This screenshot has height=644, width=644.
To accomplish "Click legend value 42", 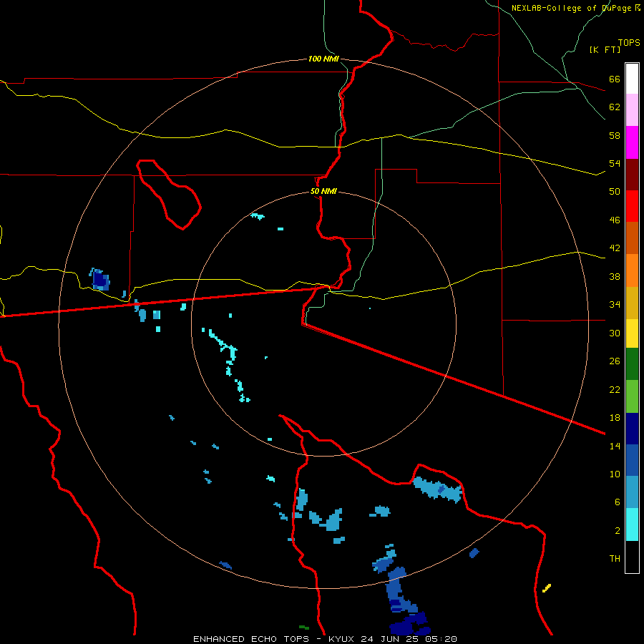I will tap(615, 248).
